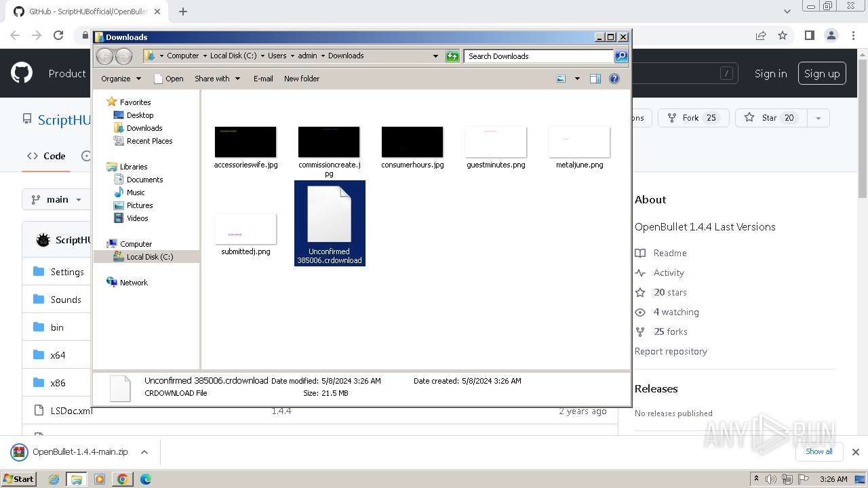The image size is (868, 488).
Task: Click Report repository link
Action: (x=671, y=351)
